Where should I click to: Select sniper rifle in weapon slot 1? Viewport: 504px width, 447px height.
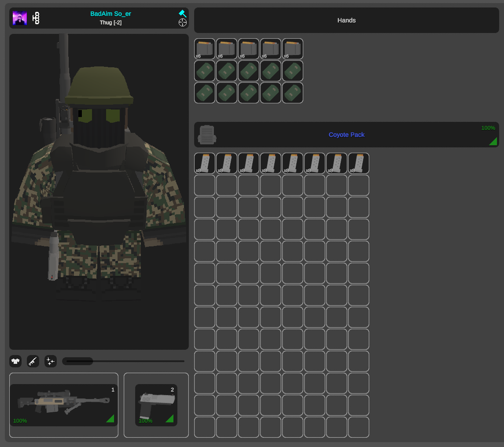pos(64,405)
